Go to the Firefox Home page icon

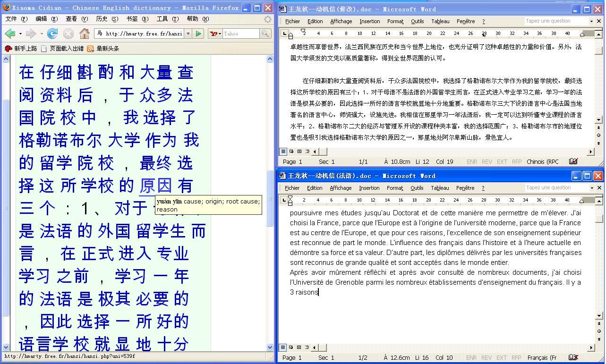pos(84,34)
